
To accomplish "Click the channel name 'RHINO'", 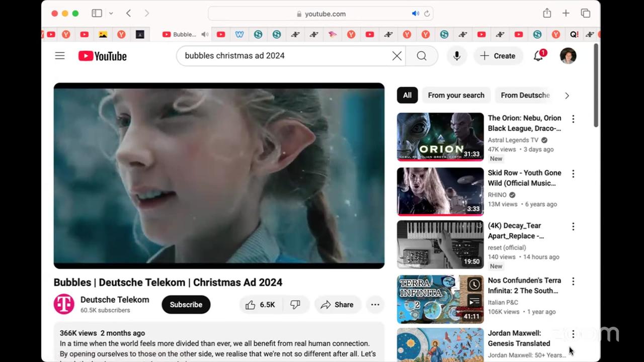I will coord(497,195).
